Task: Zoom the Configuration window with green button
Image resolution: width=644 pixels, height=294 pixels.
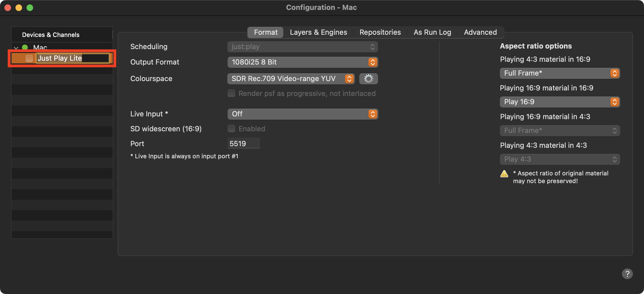Action: 30,7
